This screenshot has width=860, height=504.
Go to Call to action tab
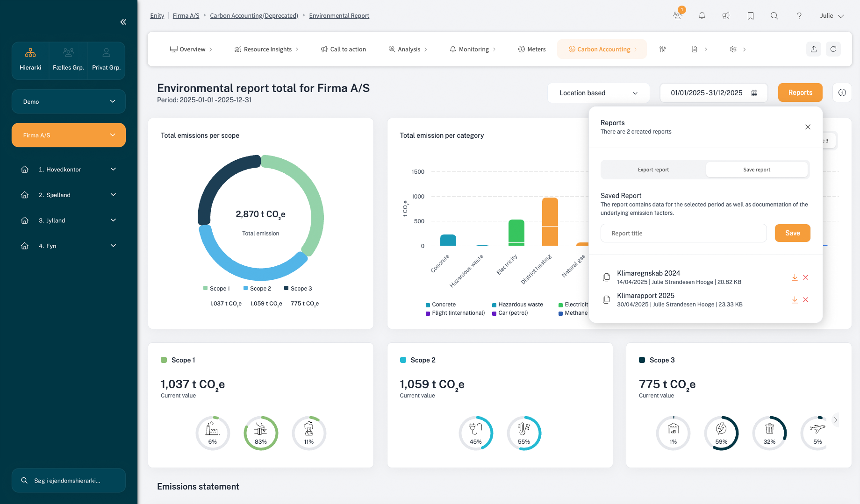pos(344,49)
